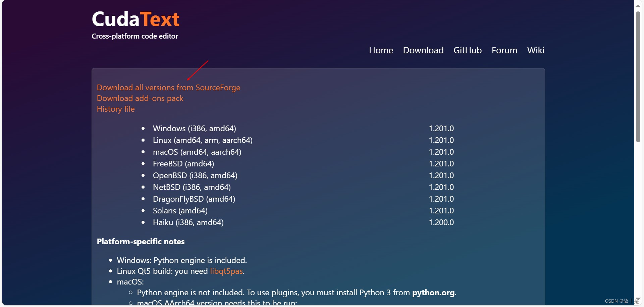This screenshot has width=644, height=307.
Task: Select the OpenBSD (i386, amd64) entry
Action: (195, 175)
